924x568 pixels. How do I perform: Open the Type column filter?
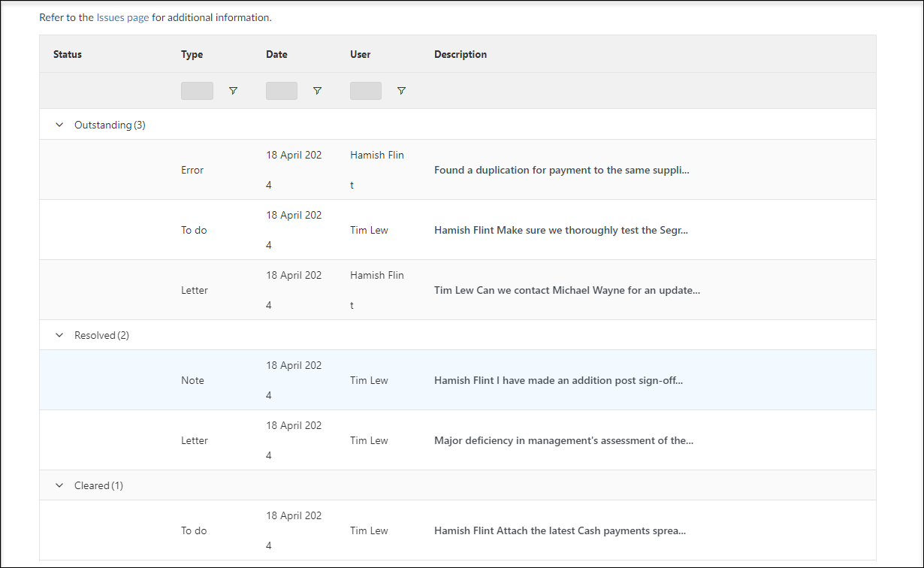click(x=233, y=90)
